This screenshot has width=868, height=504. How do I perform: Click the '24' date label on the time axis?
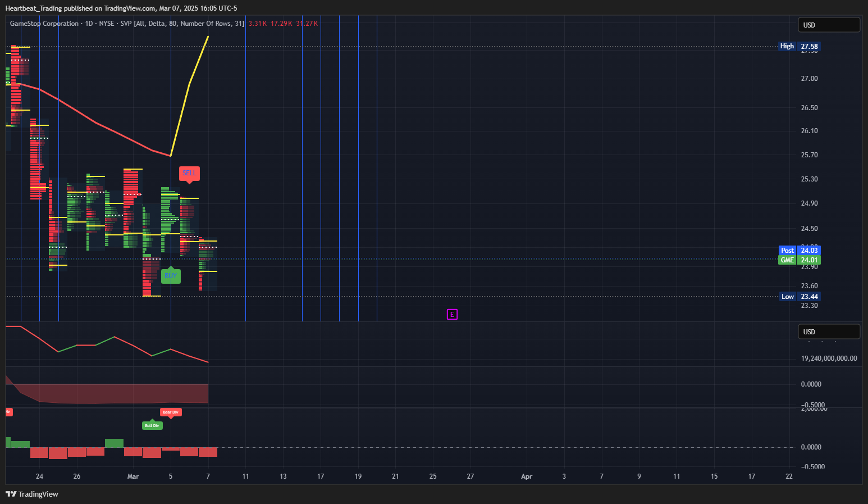coord(39,476)
